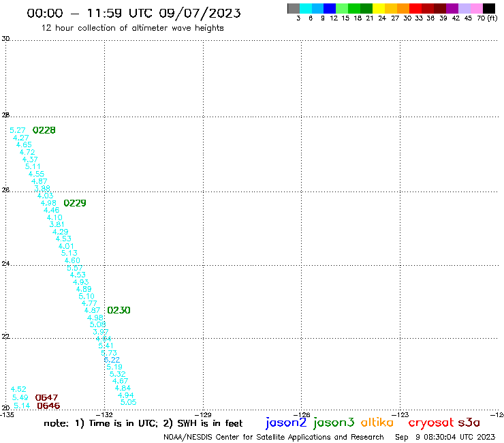Click the 4.77 wave height value
Viewport: 504px width, 443px height.
pos(89,303)
